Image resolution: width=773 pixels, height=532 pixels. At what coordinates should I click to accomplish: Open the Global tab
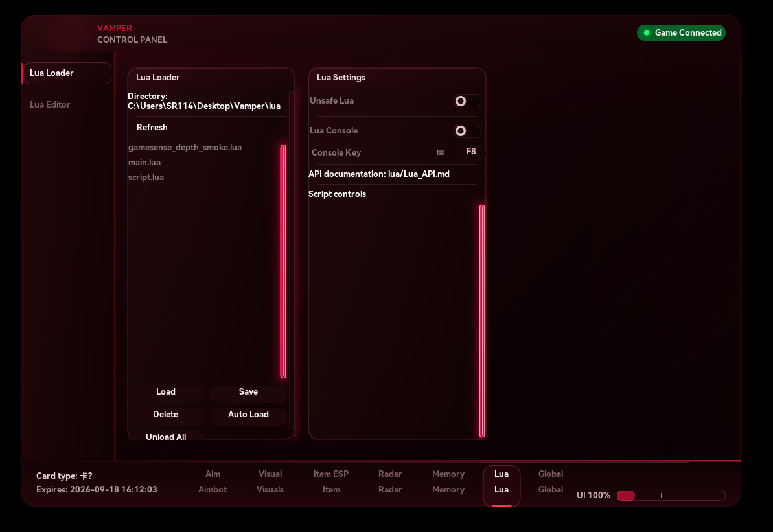coord(551,481)
